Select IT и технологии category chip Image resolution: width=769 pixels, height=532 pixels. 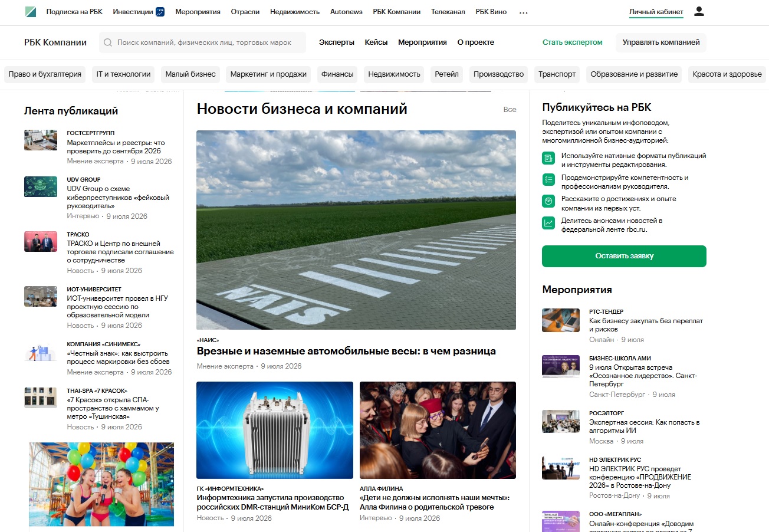click(x=124, y=74)
